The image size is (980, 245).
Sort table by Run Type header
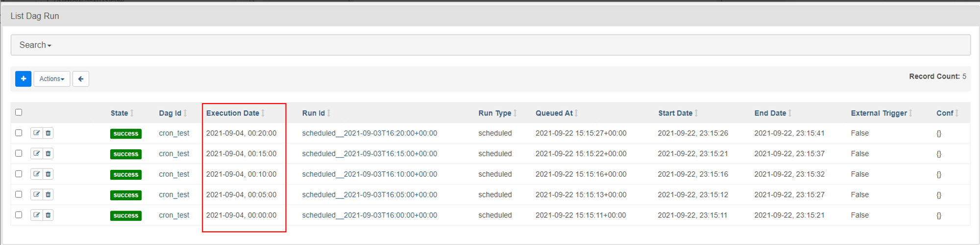click(495, 113)
